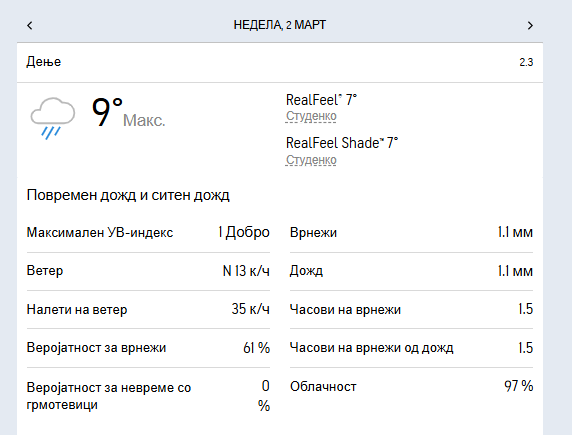572x435 pixels.
Task: Select the Дење section heading
Action: pos(44,61)
